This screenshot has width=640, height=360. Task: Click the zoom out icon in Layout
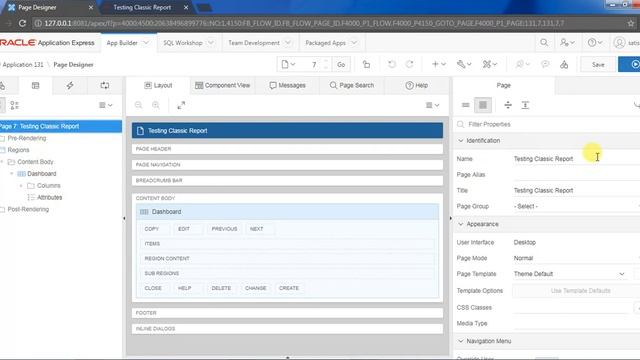[139, 105]
